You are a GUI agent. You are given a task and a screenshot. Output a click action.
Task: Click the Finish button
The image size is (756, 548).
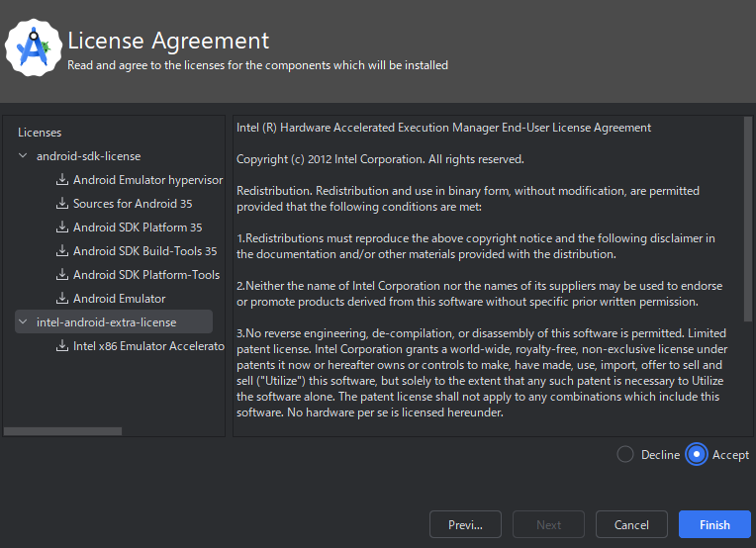pos(714,525)
